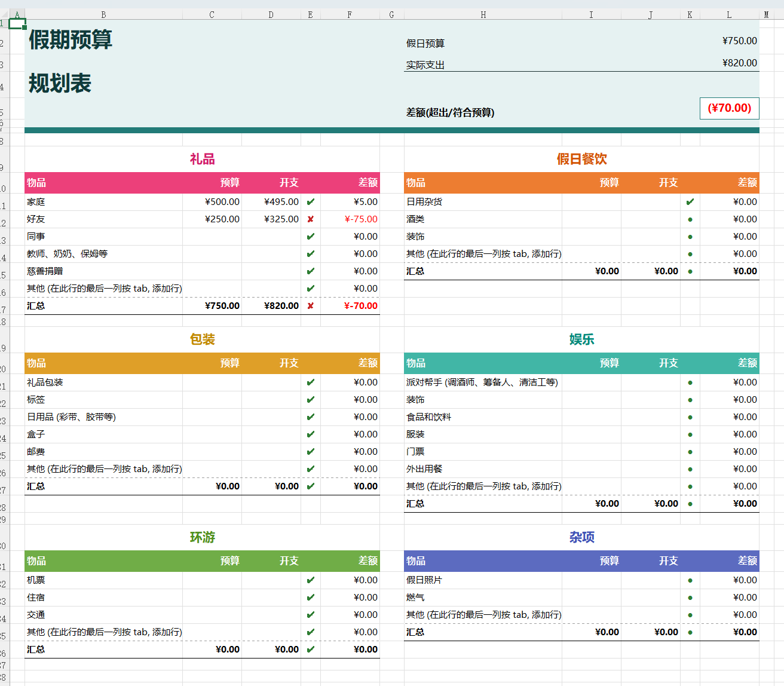Click the 差额 header in blue 杂项 table
Screen dimensions: 784x686
(x=747, y=561)
